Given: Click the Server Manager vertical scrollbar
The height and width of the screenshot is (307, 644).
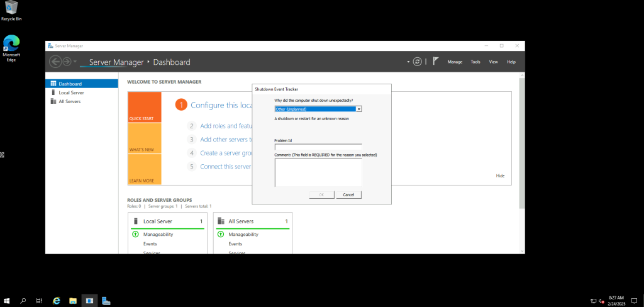Looking at the screenshot, I should click(x=521, y=143).
